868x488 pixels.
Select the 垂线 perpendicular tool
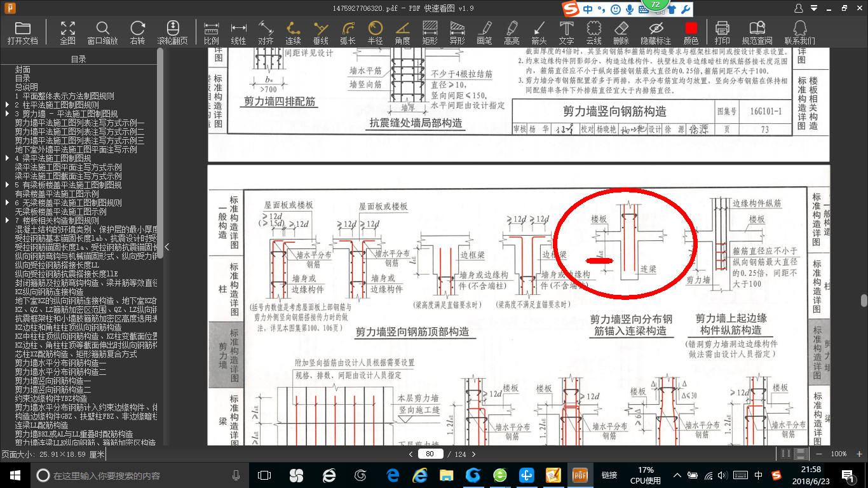point(320,32)
